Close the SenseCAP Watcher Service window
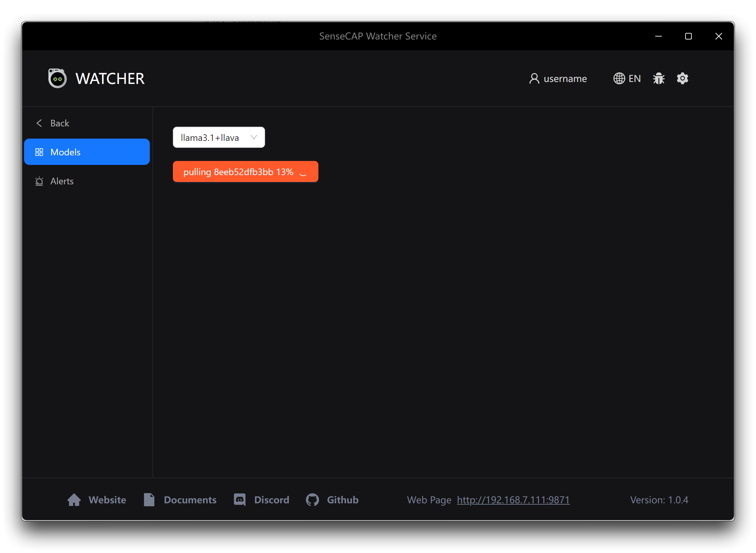This screenshot has height=553, width=756. 718,36
